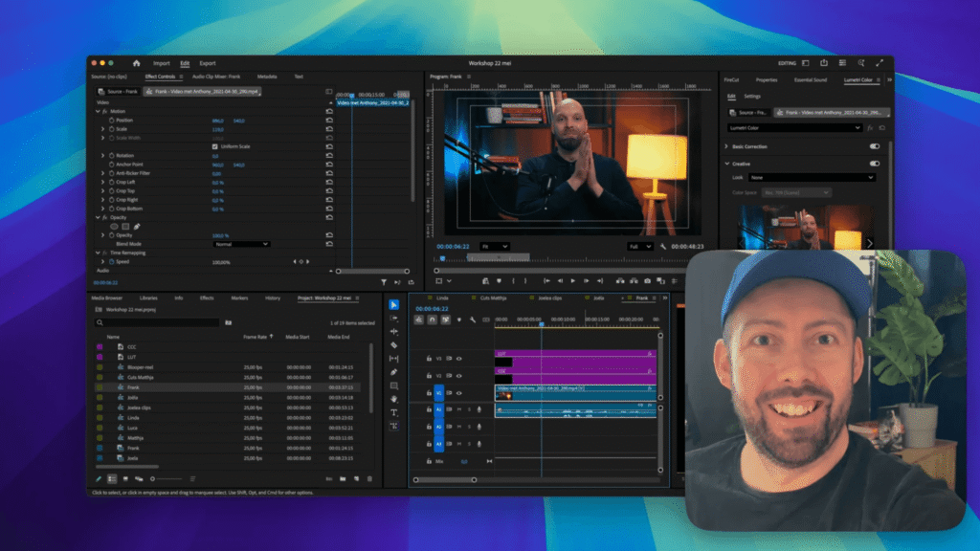Toggle Snap in Timeline magnet icon

[x=432, y=320]
